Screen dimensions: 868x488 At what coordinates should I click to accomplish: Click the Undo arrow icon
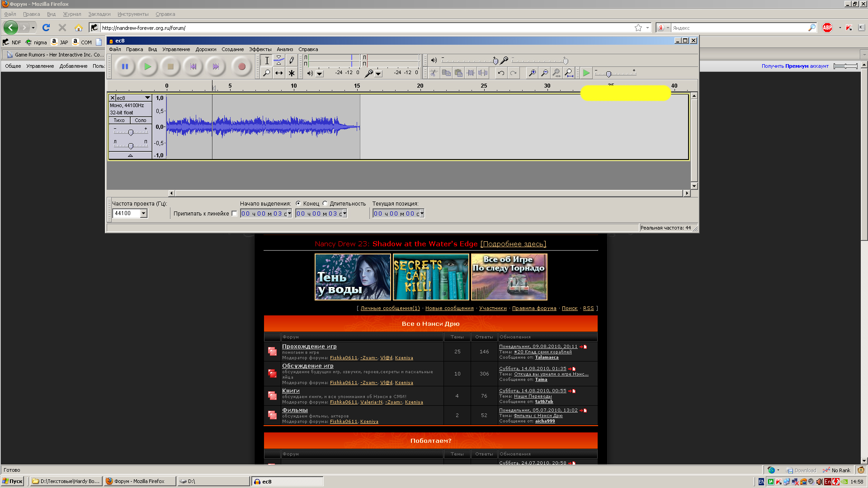[501, 73]
